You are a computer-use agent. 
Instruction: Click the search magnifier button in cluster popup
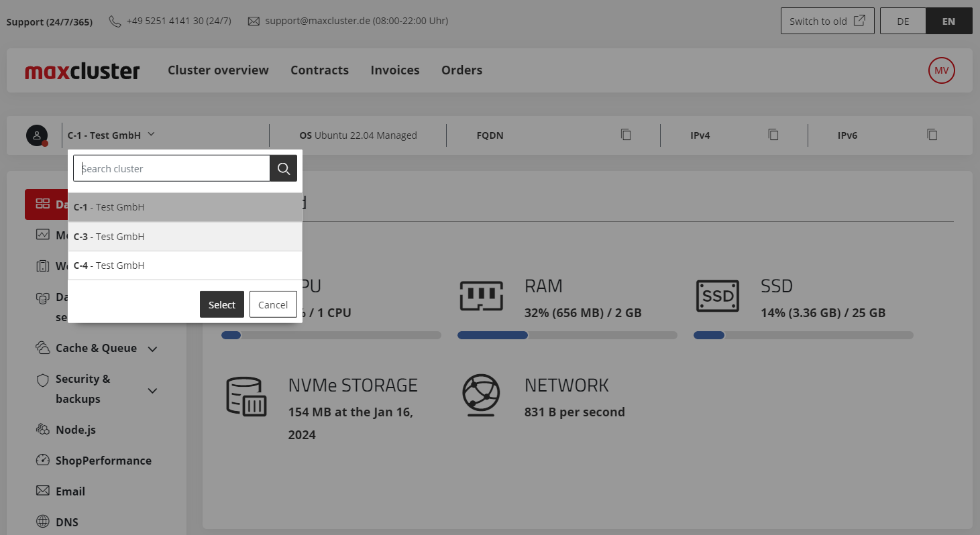click(283, 168)
